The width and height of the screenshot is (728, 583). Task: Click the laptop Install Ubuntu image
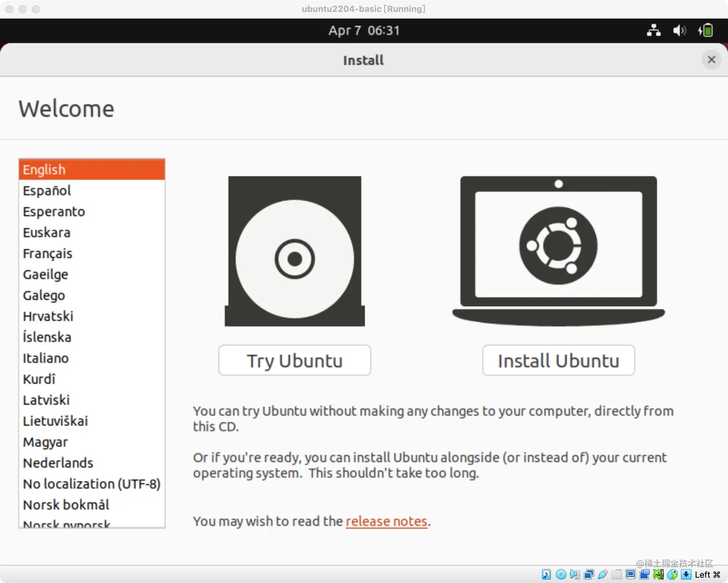pyautogui.click(x=559, y=251)
